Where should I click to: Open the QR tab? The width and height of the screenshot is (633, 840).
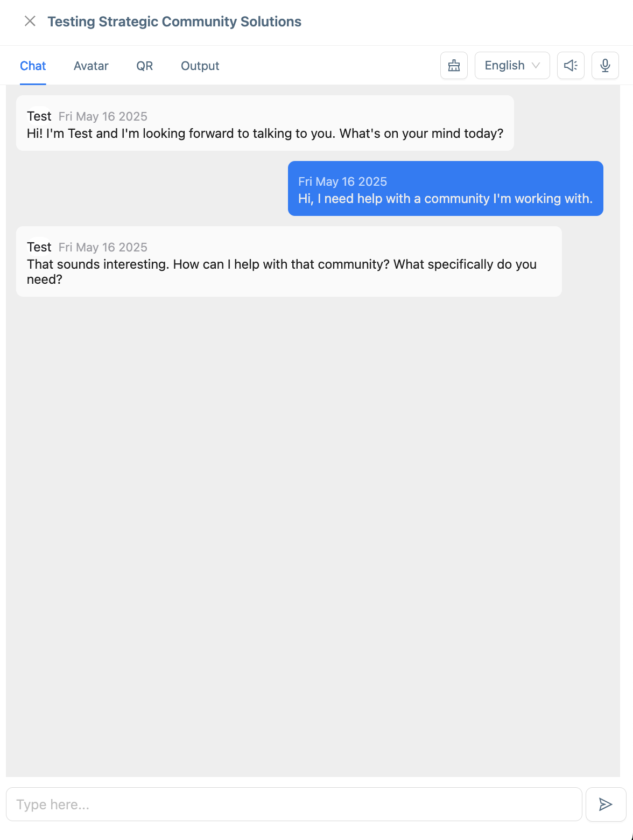coord(144,65)
